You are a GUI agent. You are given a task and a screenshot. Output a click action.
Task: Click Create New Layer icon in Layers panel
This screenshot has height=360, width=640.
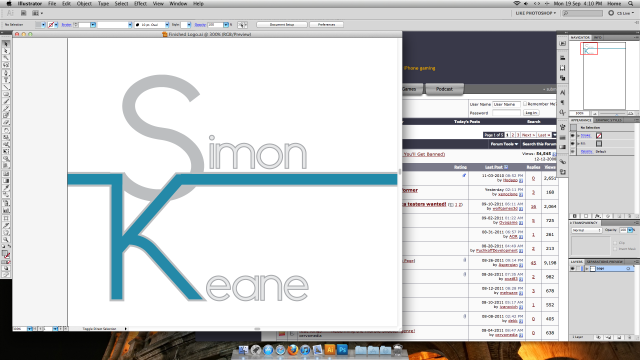point(620,338)
